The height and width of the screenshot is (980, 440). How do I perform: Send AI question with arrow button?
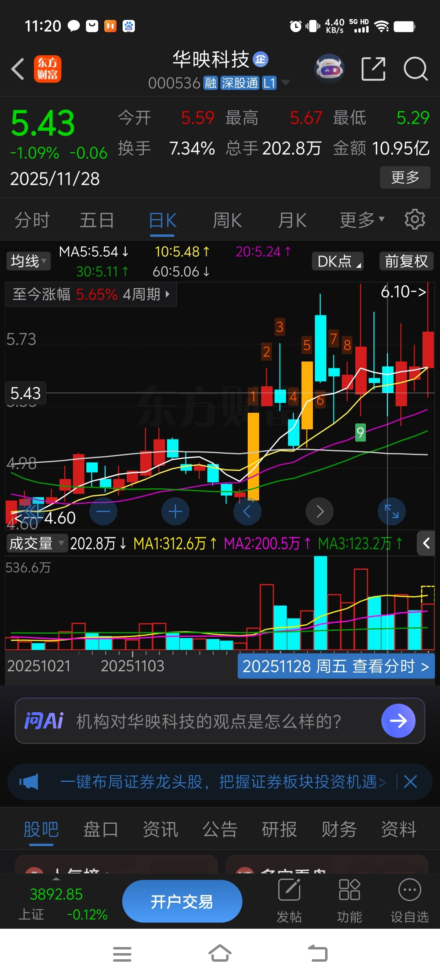(x=398, y=721)
